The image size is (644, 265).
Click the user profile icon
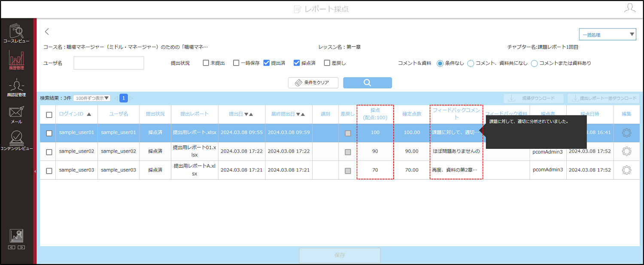[x=630, y=8]
